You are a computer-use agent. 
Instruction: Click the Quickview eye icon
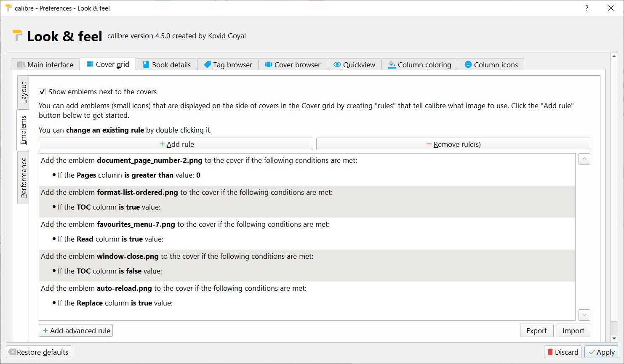point(337,64)
